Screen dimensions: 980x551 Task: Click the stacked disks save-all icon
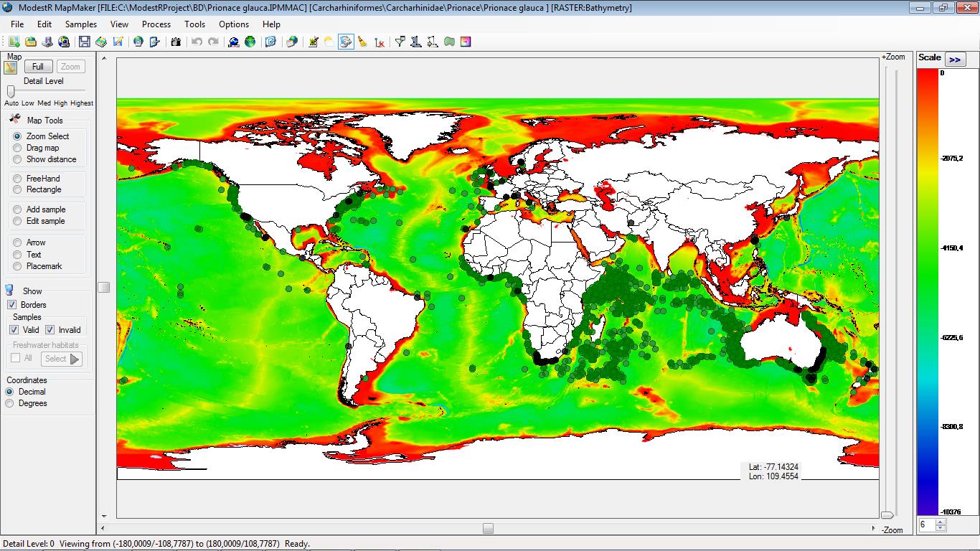click(x=101, y=42)
